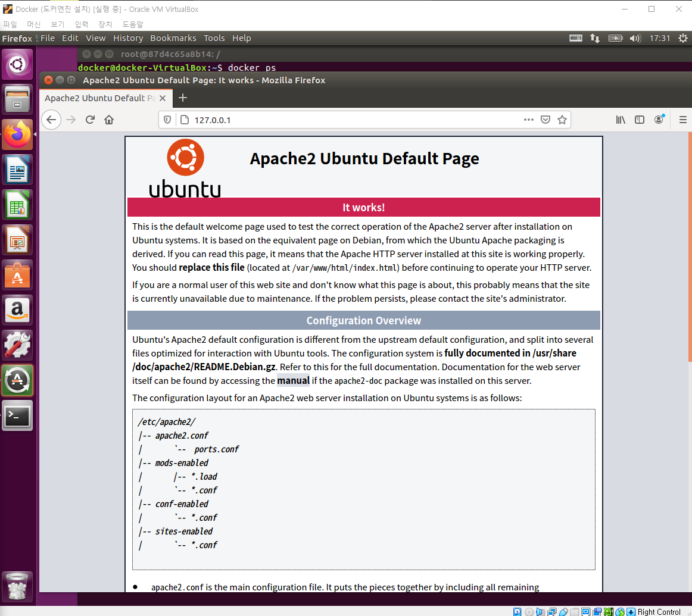Open Firefox account icon

[x=659, y=120]
